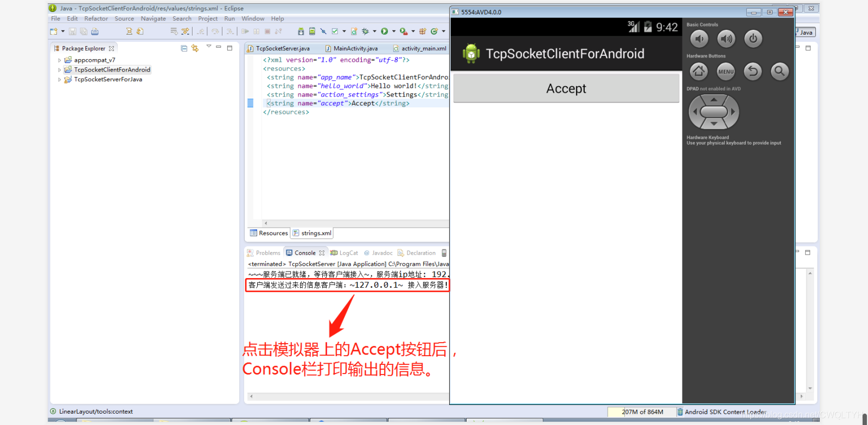Toggle Link with Editor in Package Explorer
Screen dimensions: 868x425
click(x=195, y=48)
